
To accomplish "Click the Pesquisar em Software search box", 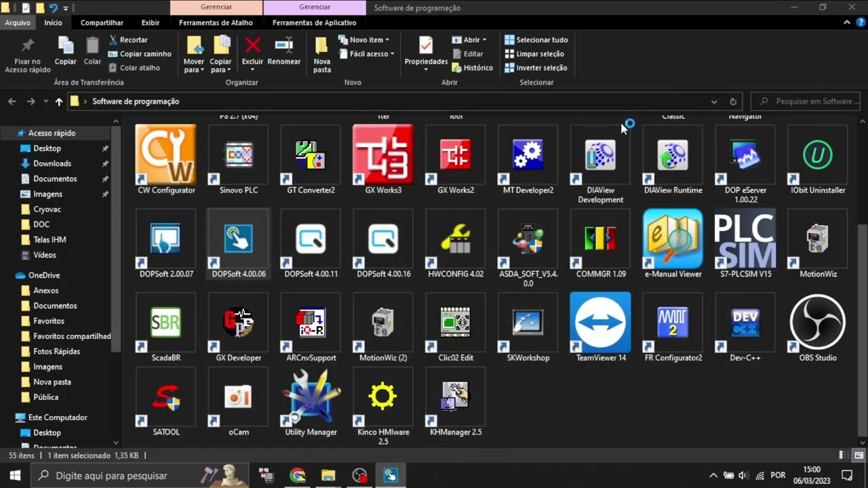I will [x=806, y=102].
